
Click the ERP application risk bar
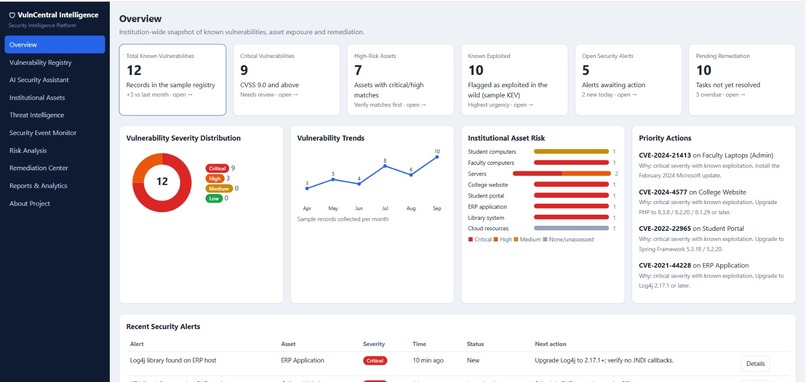click(571, 207)
